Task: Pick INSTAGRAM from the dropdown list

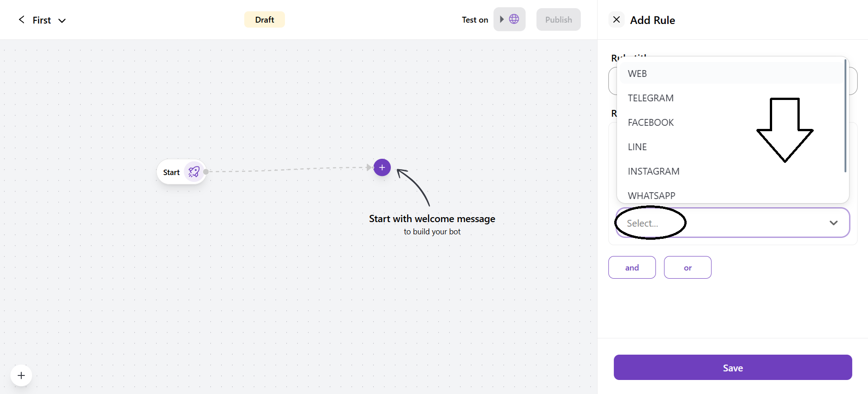Action: pyautogui.click(x=653, y=171)
